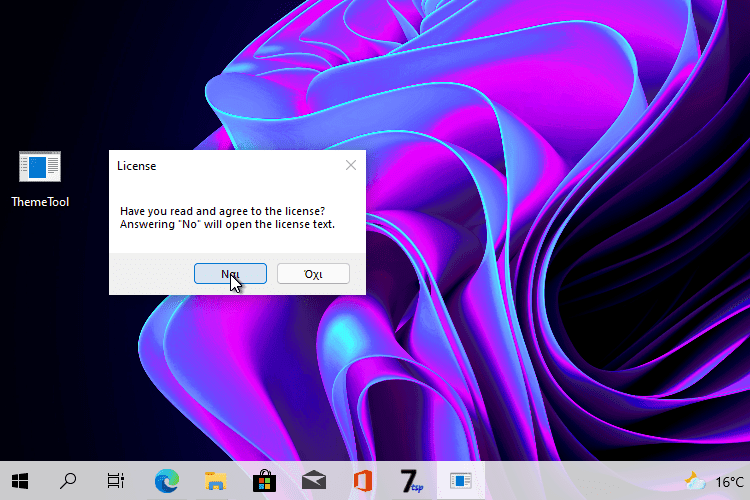Screen dimensions: 750x500
Task: Click the 16°C temperature text
Action: [729, 481]
